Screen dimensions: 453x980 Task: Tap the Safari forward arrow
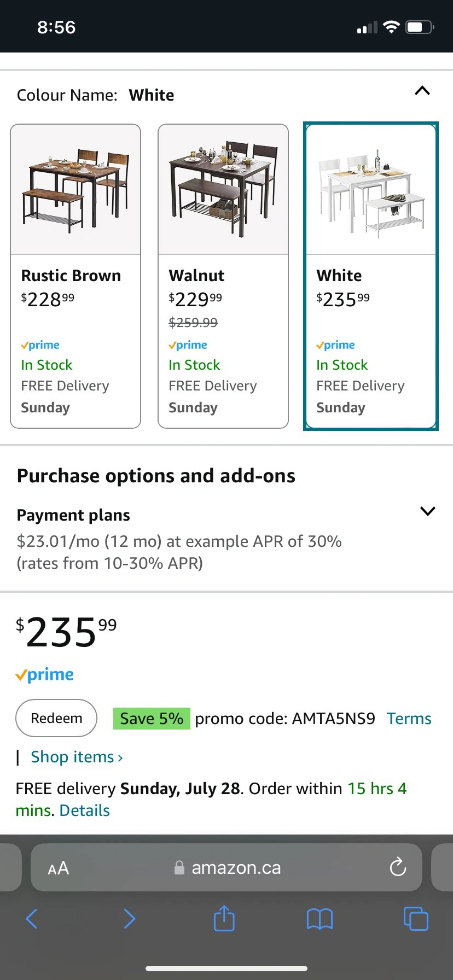click(129, 919)
